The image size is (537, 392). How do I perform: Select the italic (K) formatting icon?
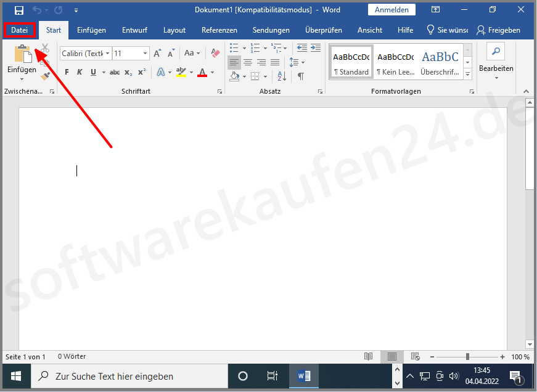(x=80, y=72)
